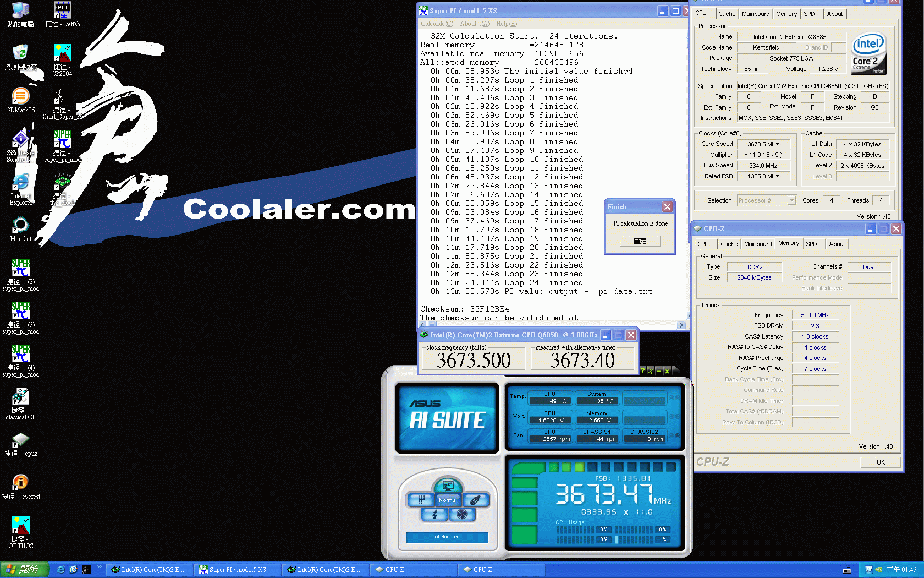The image size is (924, 578).
Task: Open the Recycle Bin desktop icon
Action: click(20, 57)
